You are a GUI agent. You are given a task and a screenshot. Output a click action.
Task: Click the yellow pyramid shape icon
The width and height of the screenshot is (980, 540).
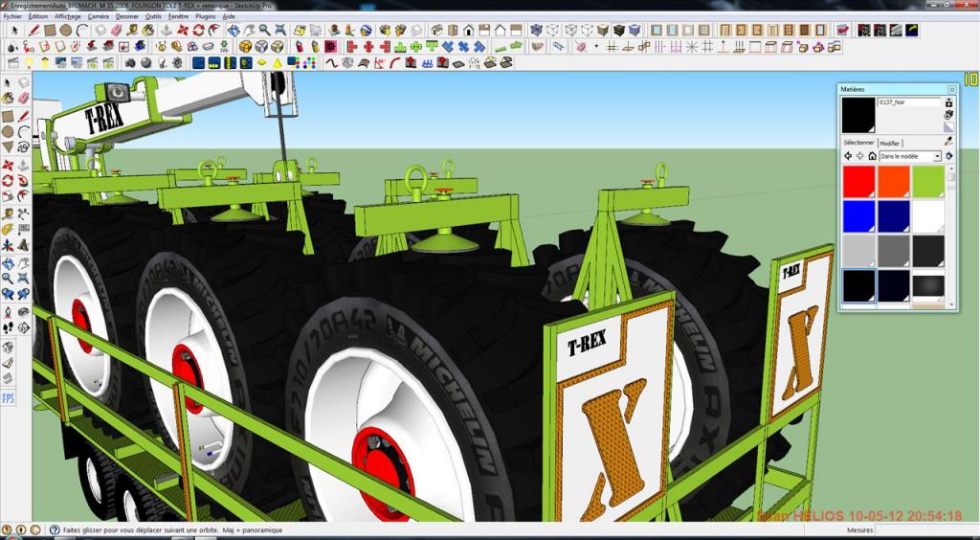tap(277, 62)
